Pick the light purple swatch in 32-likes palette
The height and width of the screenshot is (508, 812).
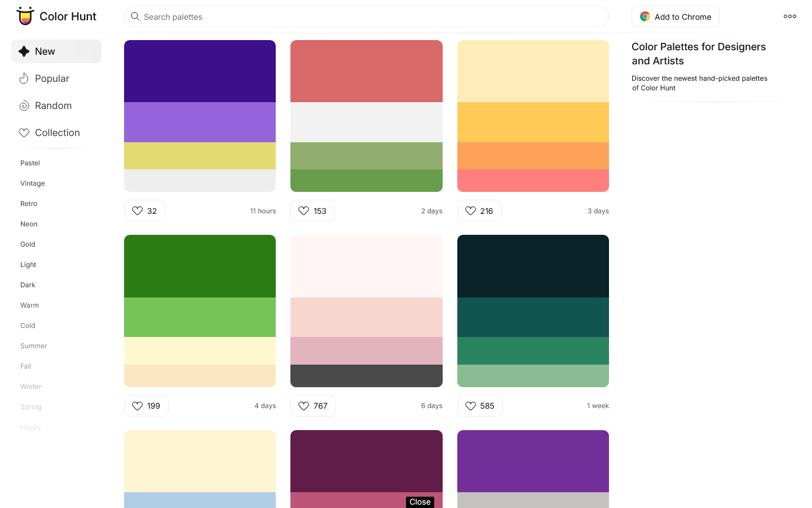(200, 122)
